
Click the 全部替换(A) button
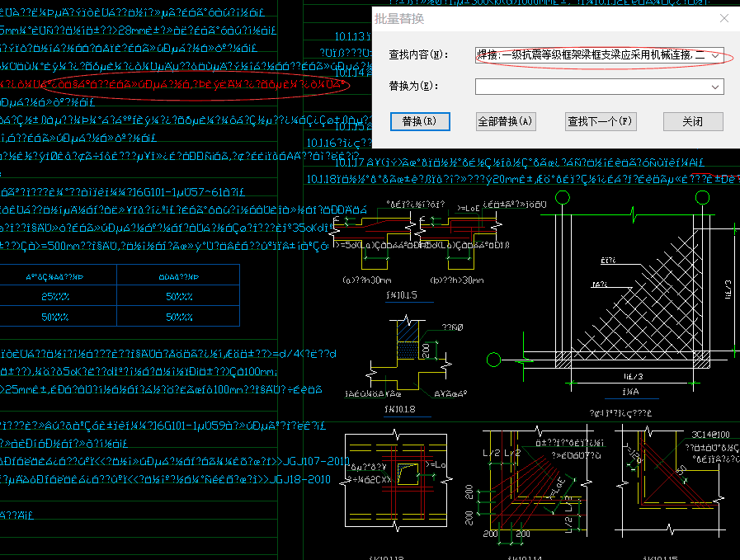[505, 121]
